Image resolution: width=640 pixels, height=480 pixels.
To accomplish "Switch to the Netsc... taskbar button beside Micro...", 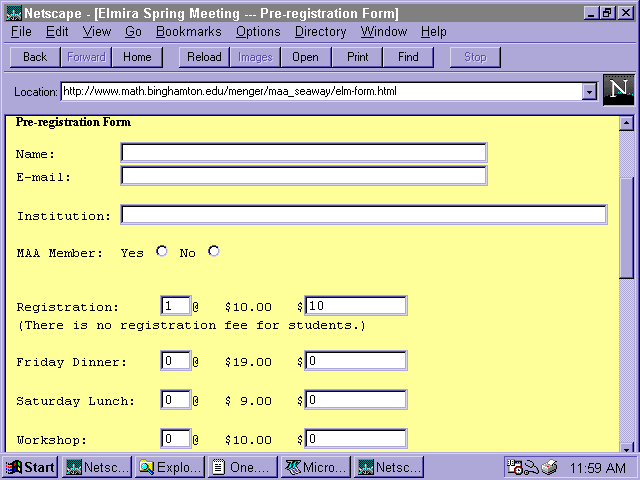I will [x=389, y=467].
